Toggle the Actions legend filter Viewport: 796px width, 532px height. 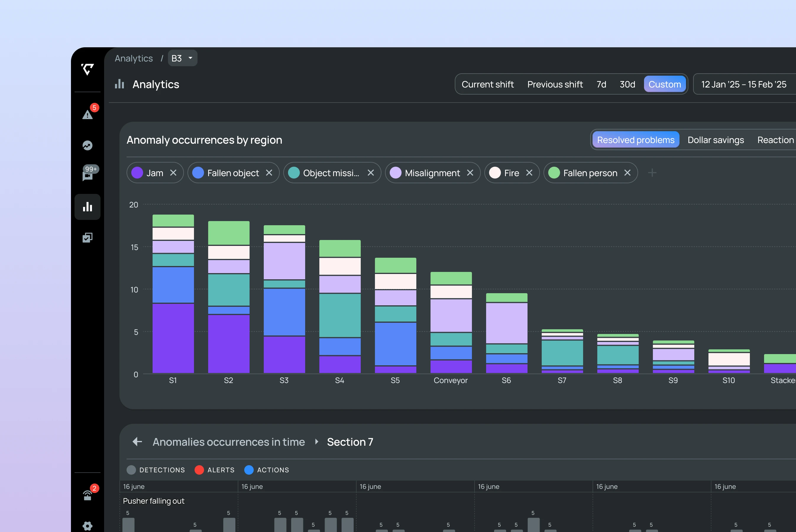coord(266,470)
